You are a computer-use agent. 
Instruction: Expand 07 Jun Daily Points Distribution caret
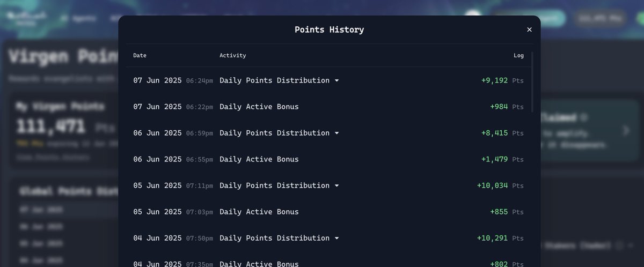[336, 81]
